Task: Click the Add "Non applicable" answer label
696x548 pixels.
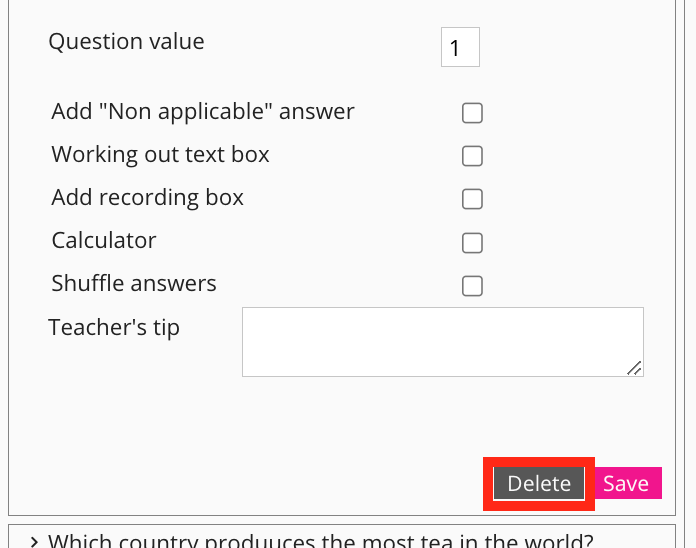Action: 203,112
